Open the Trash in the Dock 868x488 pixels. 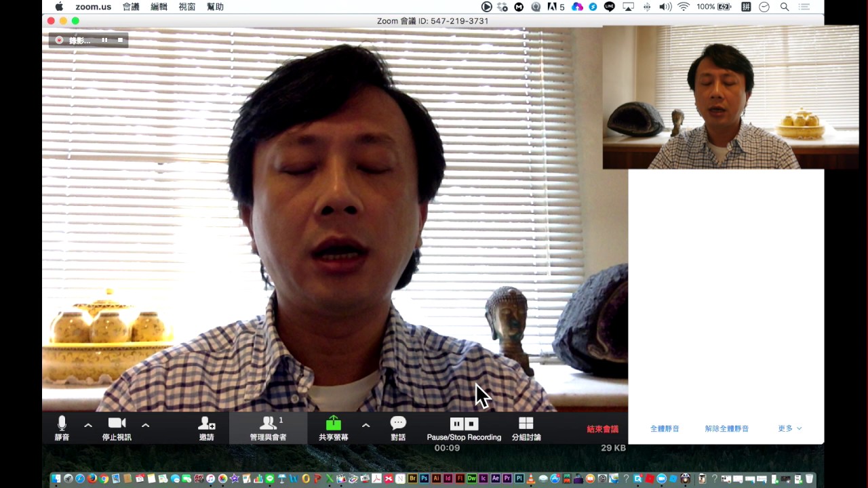click(809, 479)
